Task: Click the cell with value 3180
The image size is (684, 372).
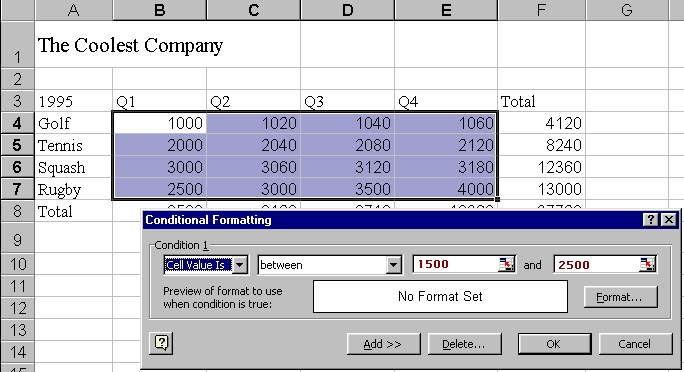Action: point(446,167)
